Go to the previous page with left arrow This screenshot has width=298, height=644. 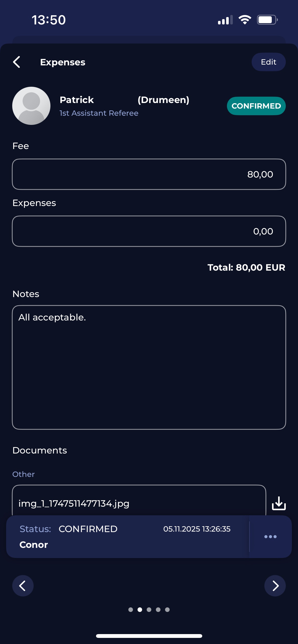tap(23, 586)
